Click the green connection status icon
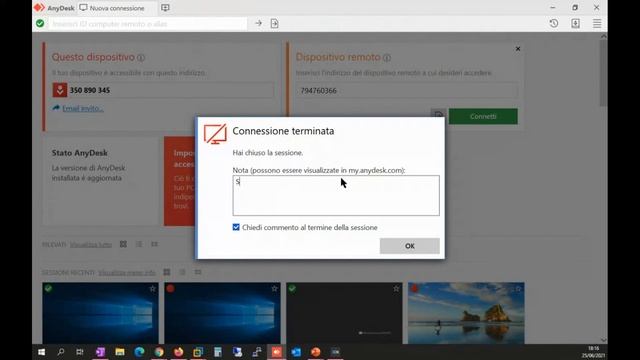This screenshot has width=640, height=360. click(40, 23)
